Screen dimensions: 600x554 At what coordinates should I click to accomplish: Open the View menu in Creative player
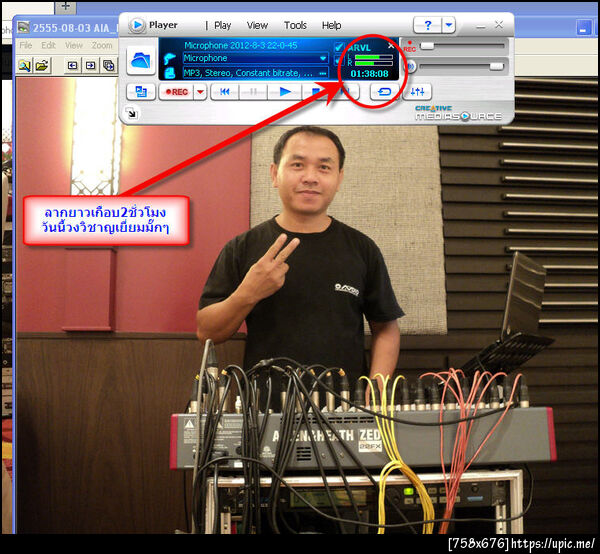pos(257,25)
